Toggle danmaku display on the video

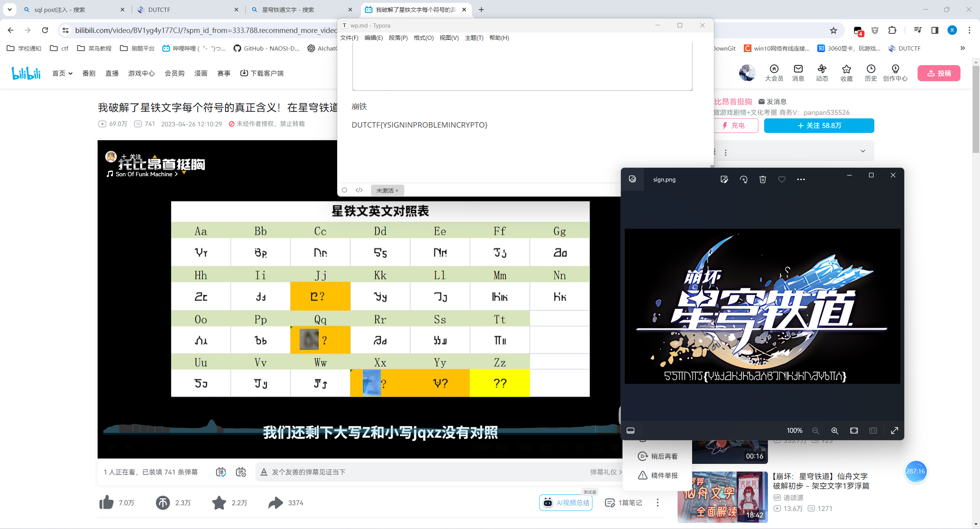(x=221, y=472)
